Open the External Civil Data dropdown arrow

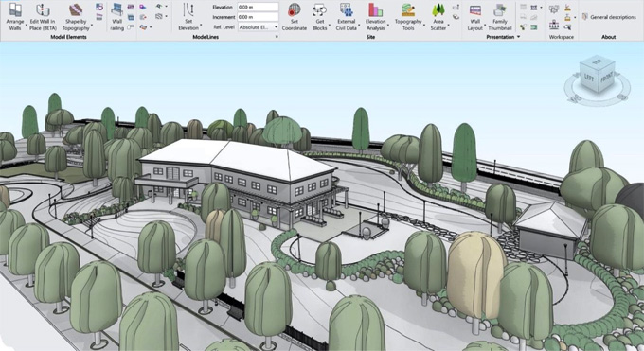pos(359,26)
